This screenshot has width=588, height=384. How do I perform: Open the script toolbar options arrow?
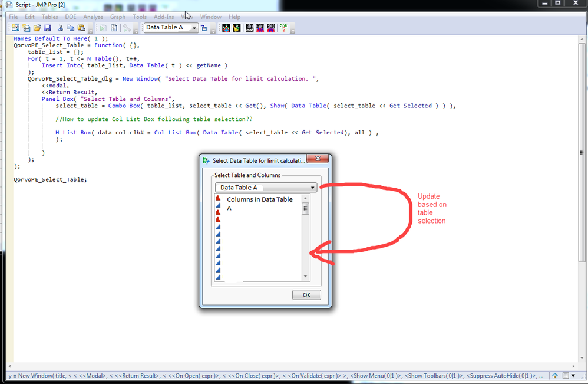[136, 31]
